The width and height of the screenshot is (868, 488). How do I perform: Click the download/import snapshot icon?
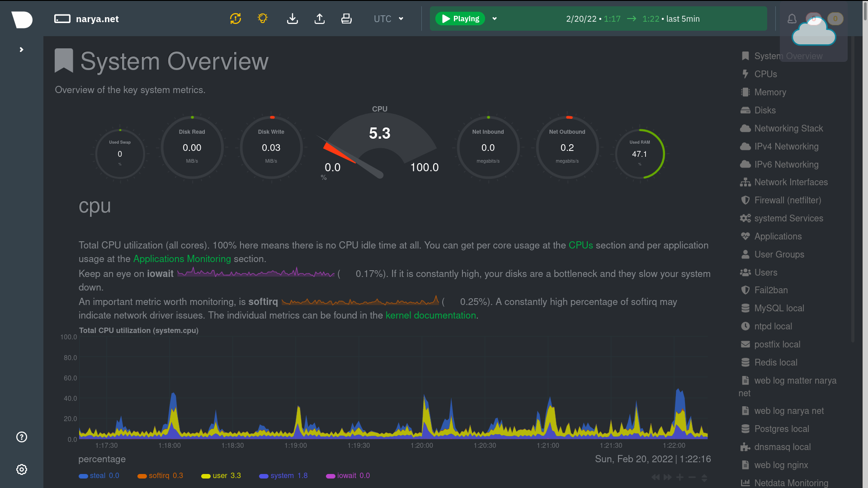click(x=292, y=19)
